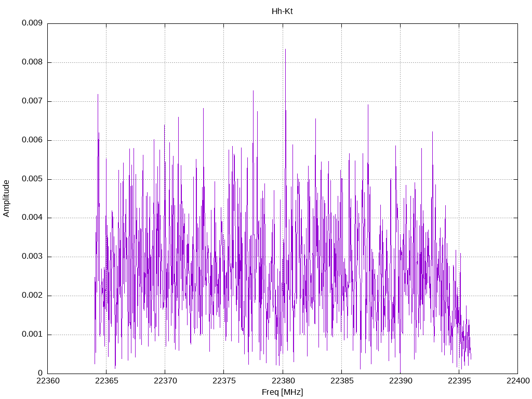
Task: Click the x-axis tick label 22380
Action: (x=283, y=381)
